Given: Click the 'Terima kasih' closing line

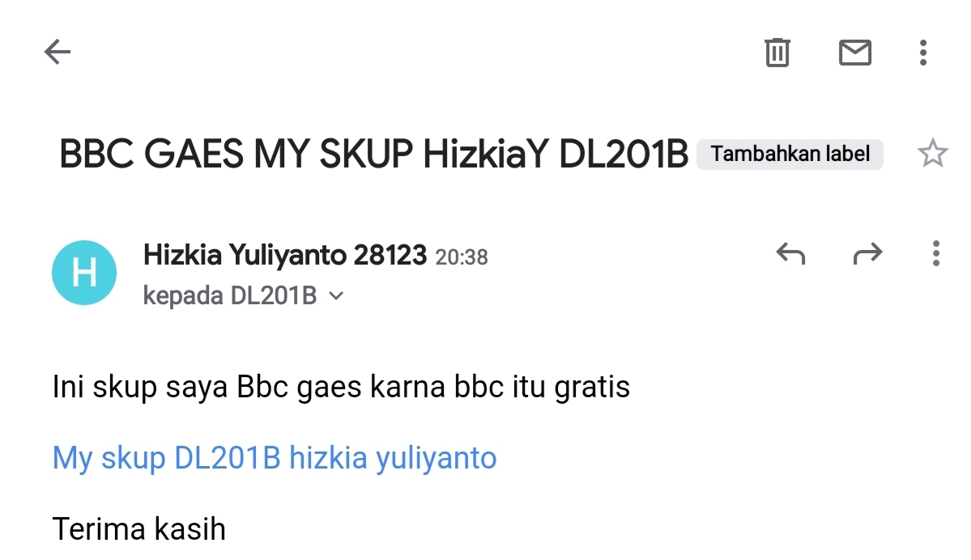Looking at the screenshot, I should [x=138, y=529].
